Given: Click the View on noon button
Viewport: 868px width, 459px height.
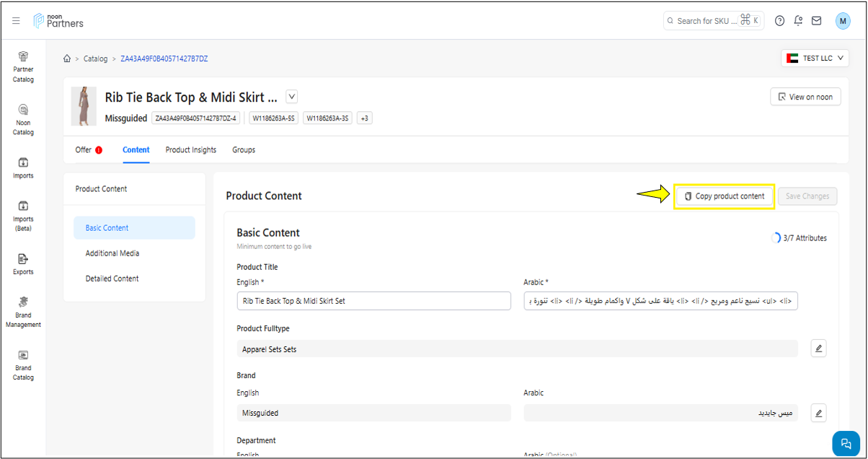Looking at the screenshot, I should coord(805,97).
